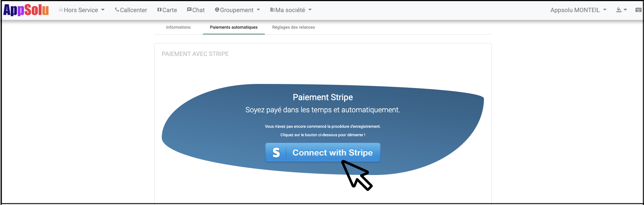This screenshot has height=205, width=644.
Task: Open the Appsolu MONTEIL user menu
Action: coord(578,10)
